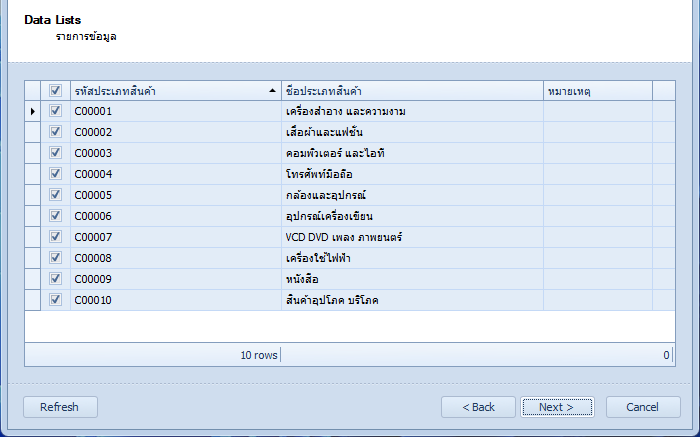
Task: Click the หนังสือ category name
Action: (x=302, y=279)
